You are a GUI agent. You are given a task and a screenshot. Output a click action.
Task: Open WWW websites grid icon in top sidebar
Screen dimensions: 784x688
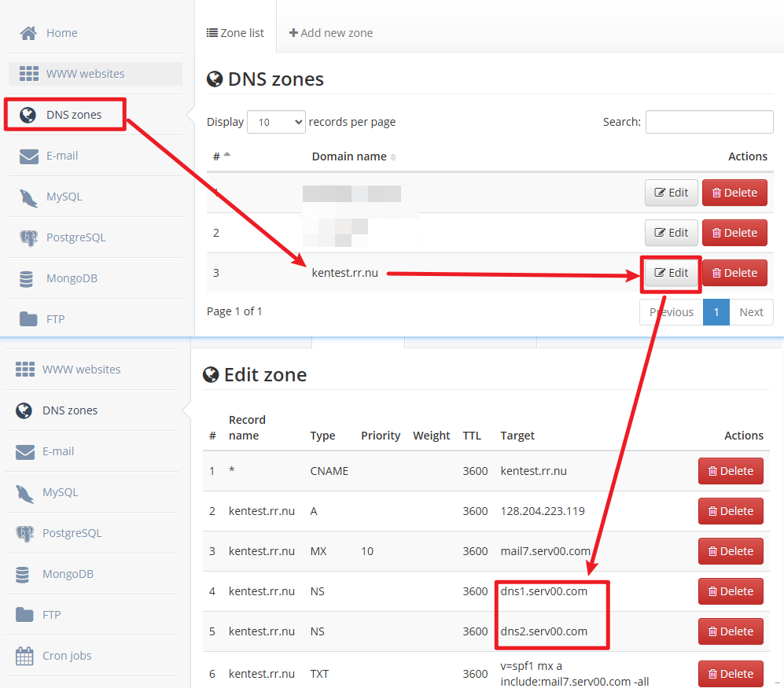tap(29, 74)
